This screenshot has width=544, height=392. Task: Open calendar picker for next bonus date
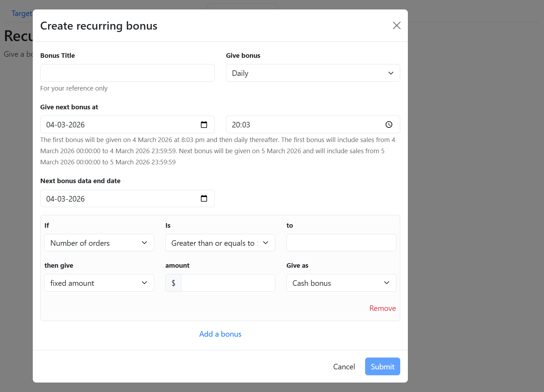204,125
